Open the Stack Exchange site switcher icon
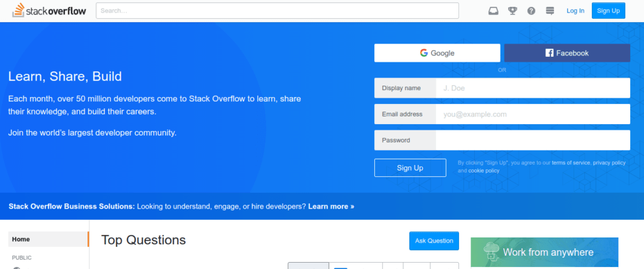Image resolution: width=644 pixels, height=269 pixels. (550, 11)
